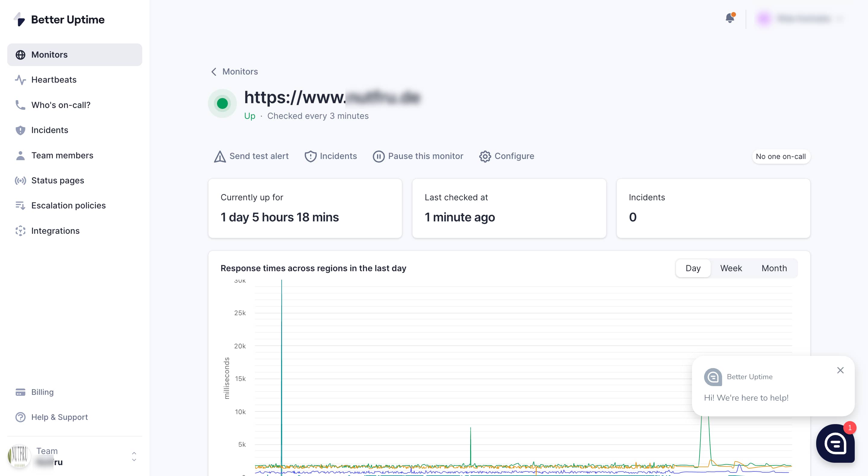Click the Help & Support question icon
The image size is (868, 476).
point(20,417)
